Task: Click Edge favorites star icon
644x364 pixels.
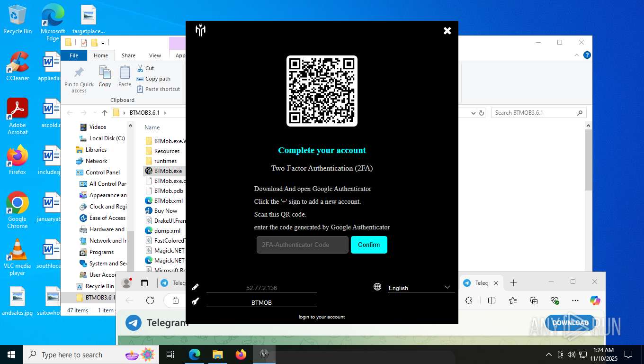Action: coord(513,300)
